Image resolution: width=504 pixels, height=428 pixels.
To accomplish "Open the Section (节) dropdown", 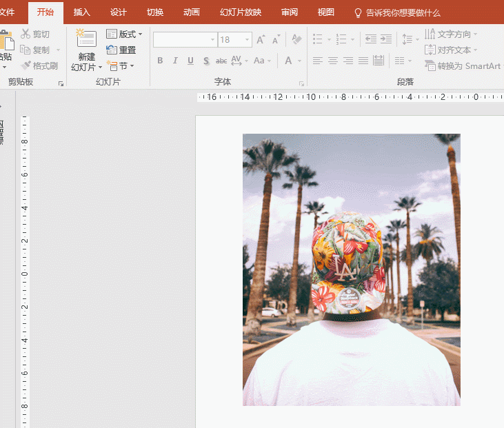I will coord(120,66).
